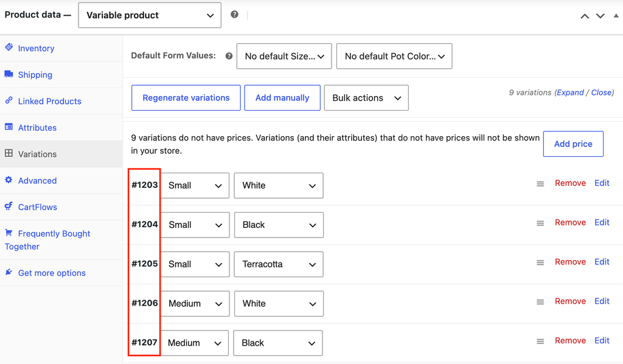Click the drag handle for variation #1205
This screenshot has height=364, width=623.
point(540,263)
